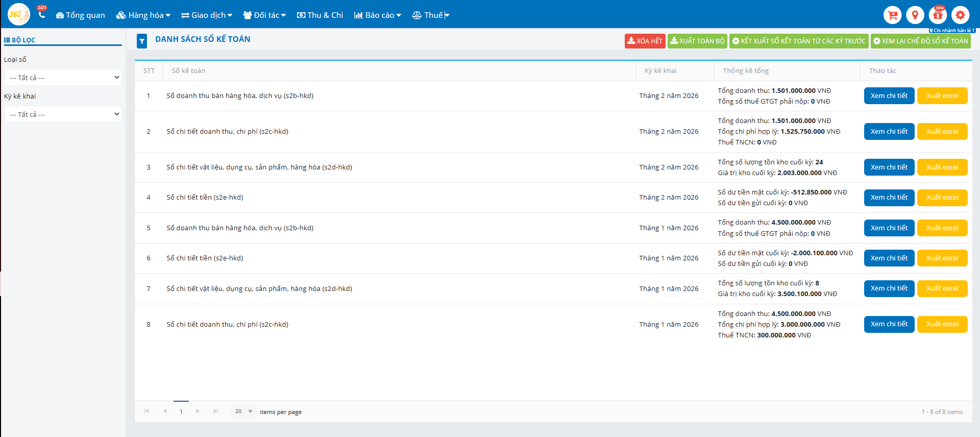Open the settings gear icon
The height and width of the screenshot is (437, 980).
(x=960, y=15)
